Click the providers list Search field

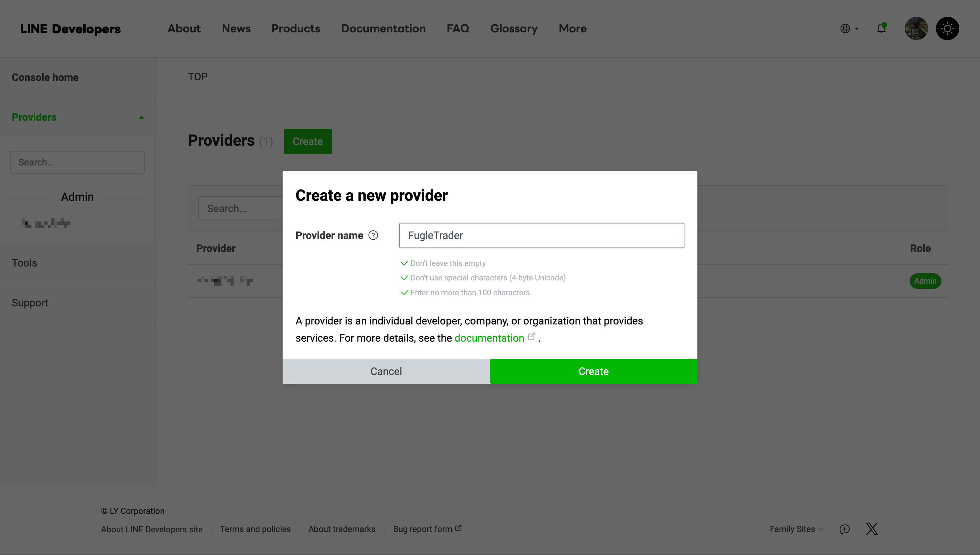(241, 209)
